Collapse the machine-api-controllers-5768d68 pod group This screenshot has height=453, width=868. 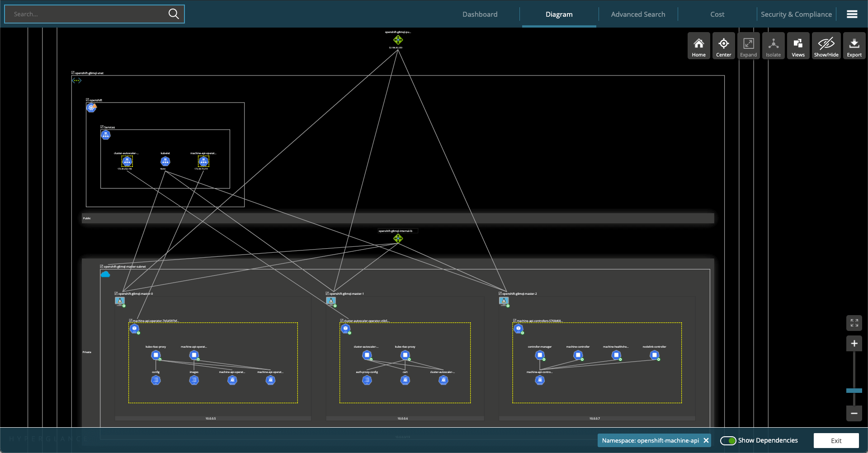click(514, 321)
